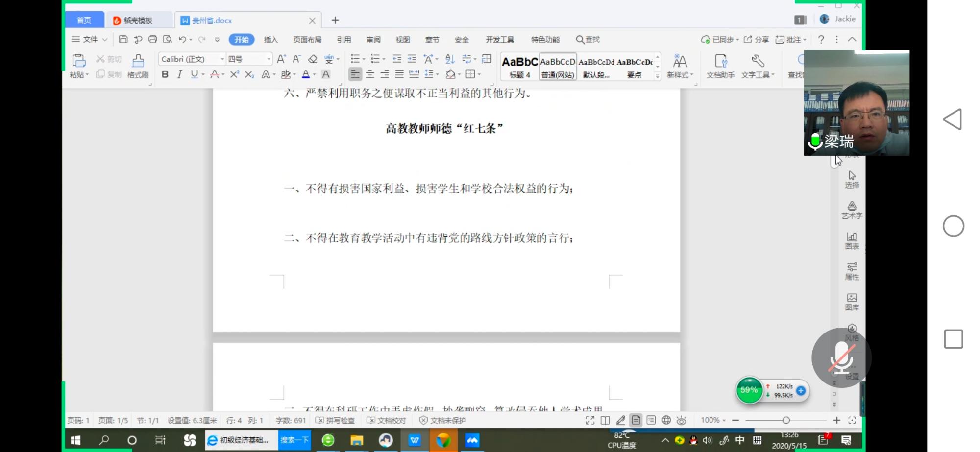Select the 标题 4 heading style thumbnail
Screen dimensions: 980x452
click(x=519, y=67)
